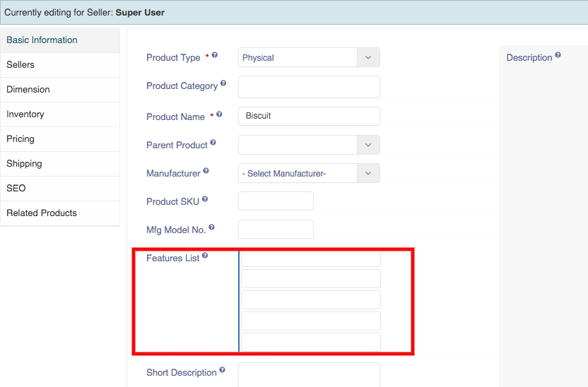Go to the Inventory tab
This screenshot has height=387, width=588.
(x=60, y=114)
